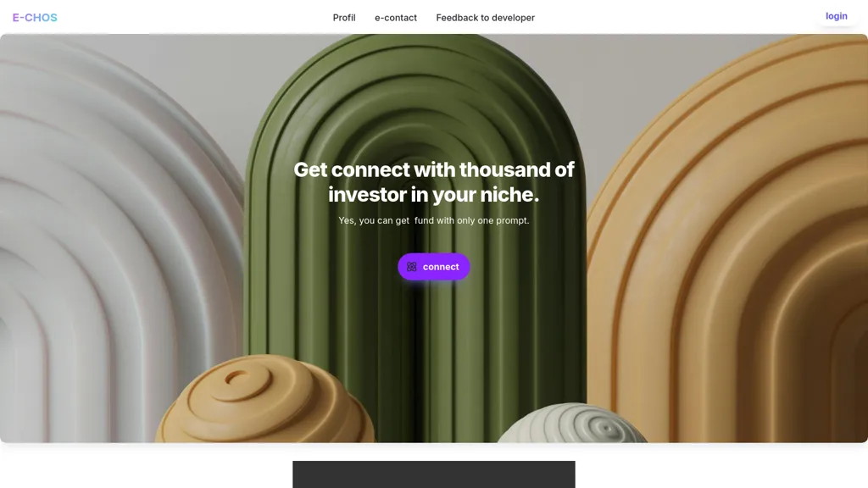Open Feedback to developer page
Screen dimensions: 868x488
486,18
